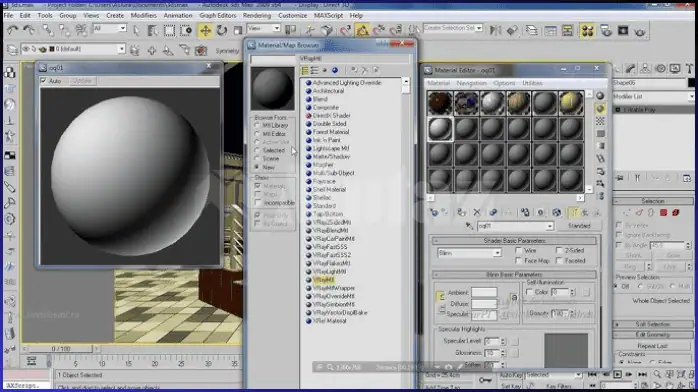Enable the Faceted checkbox

click(559, 261)
